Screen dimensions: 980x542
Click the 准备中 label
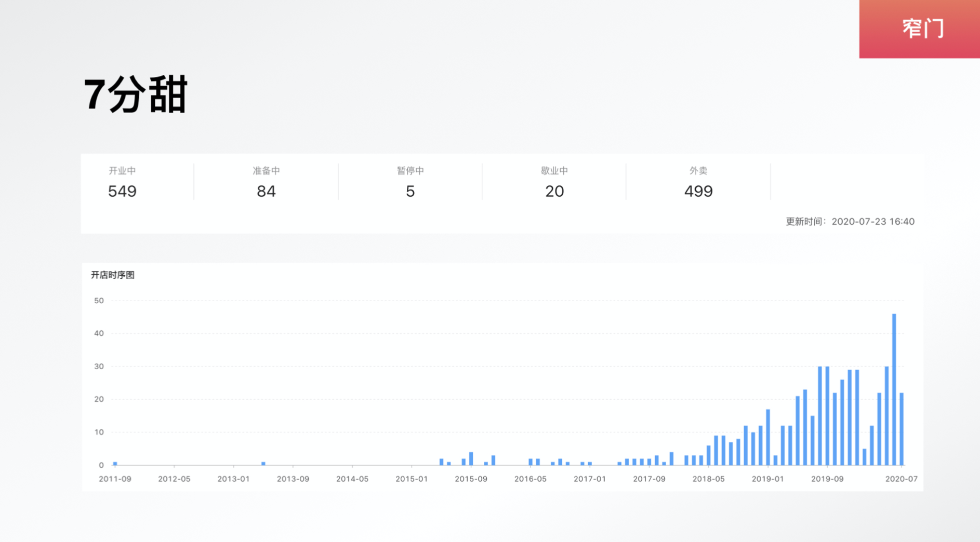click(266, 171)
